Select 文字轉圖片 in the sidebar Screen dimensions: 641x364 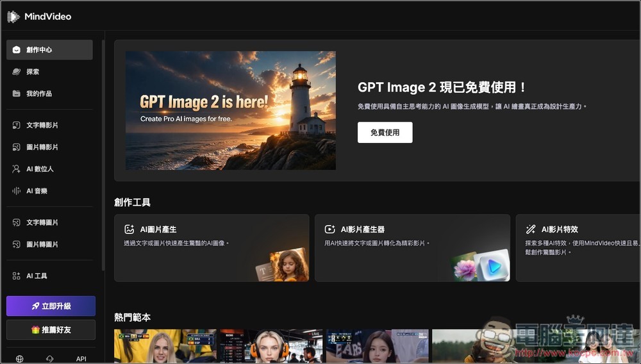[x=49, y=222]
